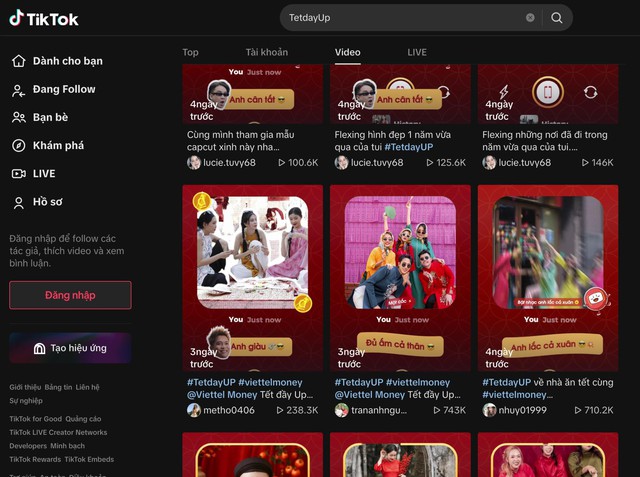The height and width of the screenshot is (477, 640).
Task: Clear the search field text
Action: coord(530,18)
